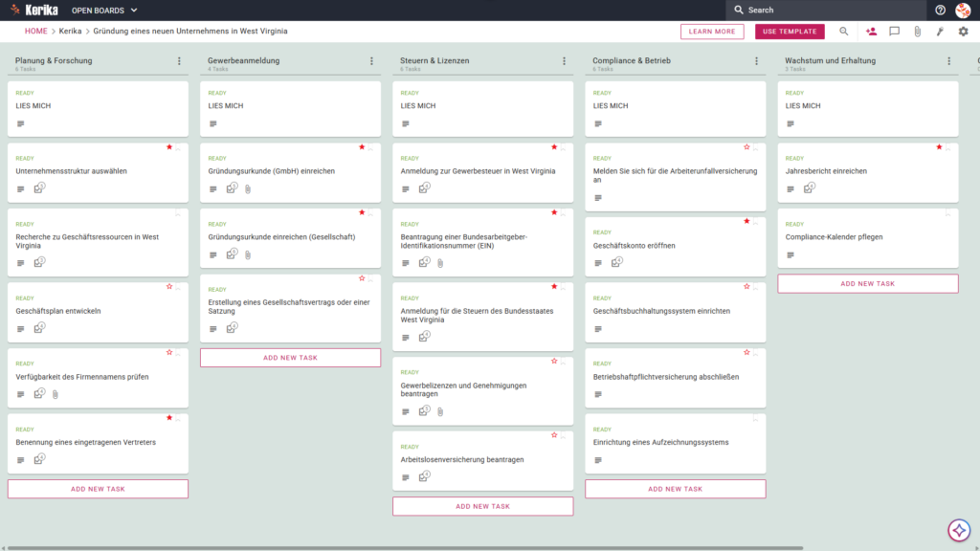Add new task in Wachstum und Erhaltung
980x551 pixels.
coord(868,283)
